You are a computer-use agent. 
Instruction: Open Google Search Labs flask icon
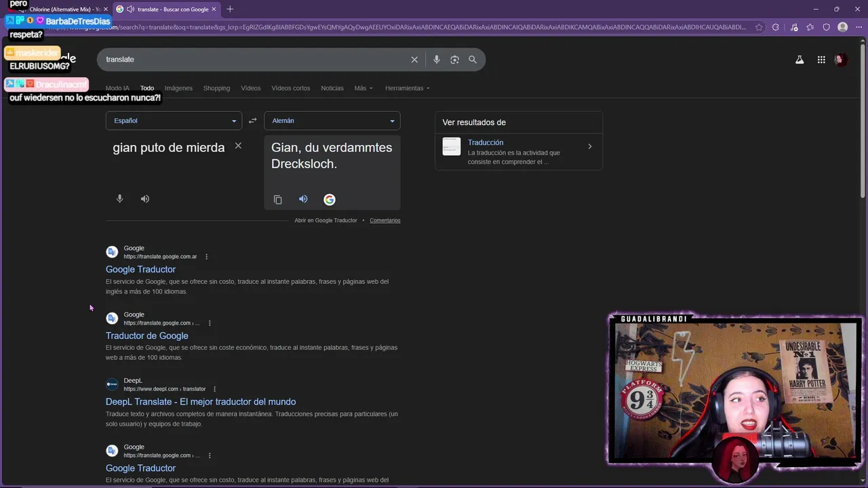point(800,60)
